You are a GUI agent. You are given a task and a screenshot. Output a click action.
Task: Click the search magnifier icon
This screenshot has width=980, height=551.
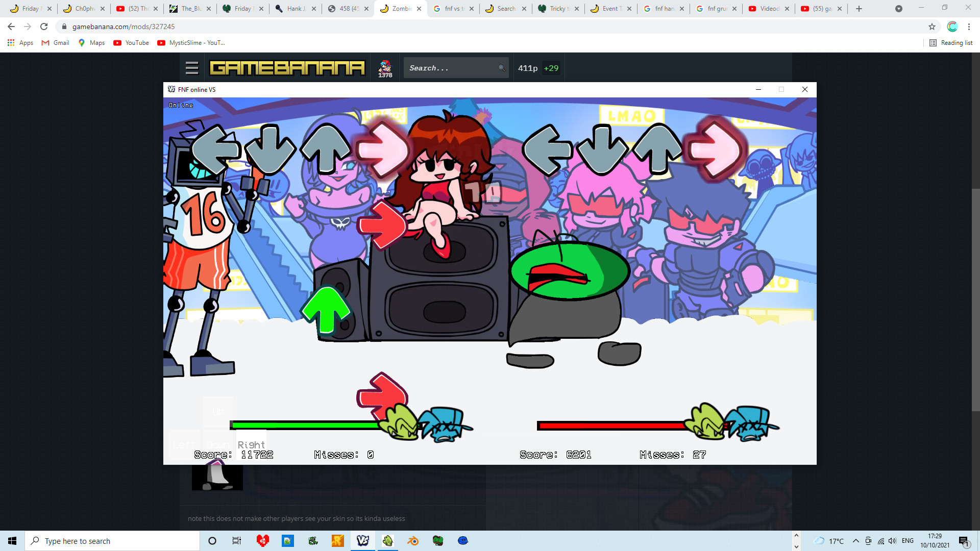[501, 68]
